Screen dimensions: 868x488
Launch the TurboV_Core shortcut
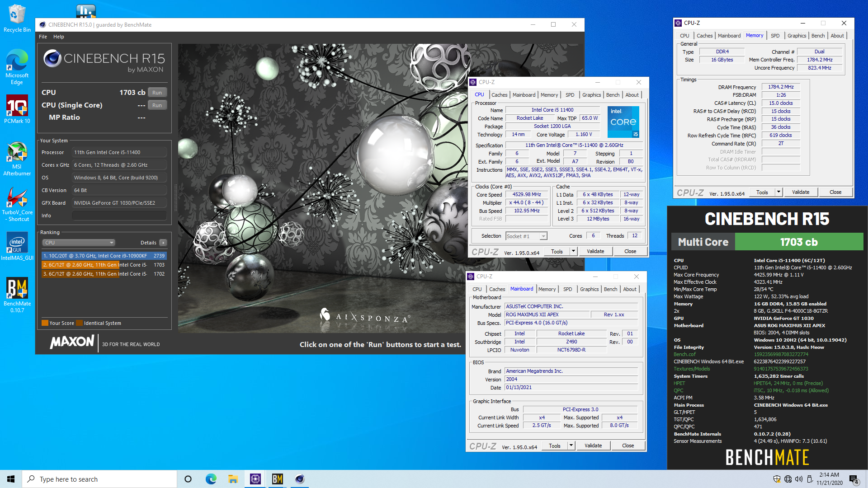coord(17,204)
